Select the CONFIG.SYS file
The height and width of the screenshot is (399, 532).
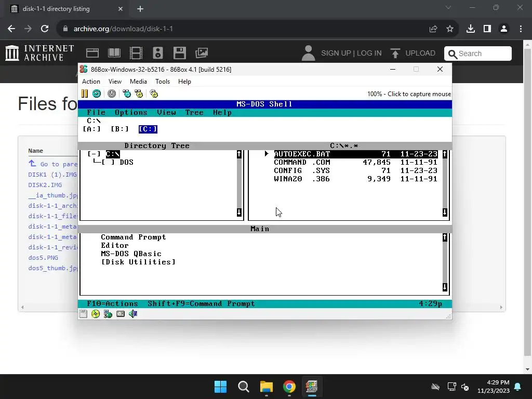click(x=355, y=170)
